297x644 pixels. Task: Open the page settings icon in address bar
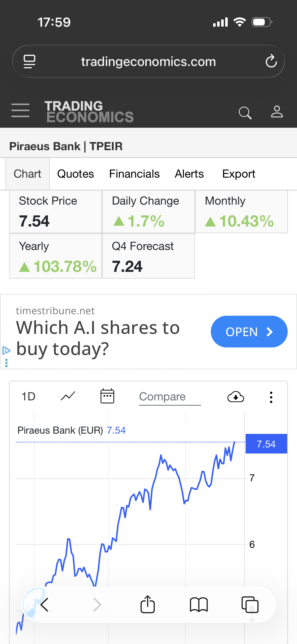click(x=29, y=61)
